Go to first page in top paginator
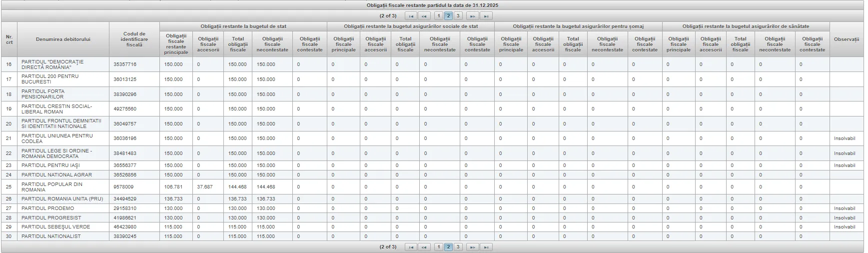868x253 pixels. pyautogui.click(x=411, y=16)
